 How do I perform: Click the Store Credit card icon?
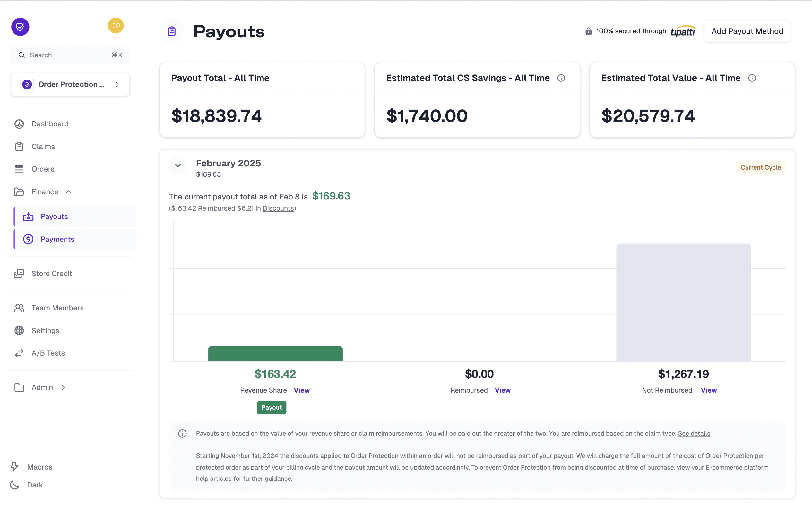(19, 273)
